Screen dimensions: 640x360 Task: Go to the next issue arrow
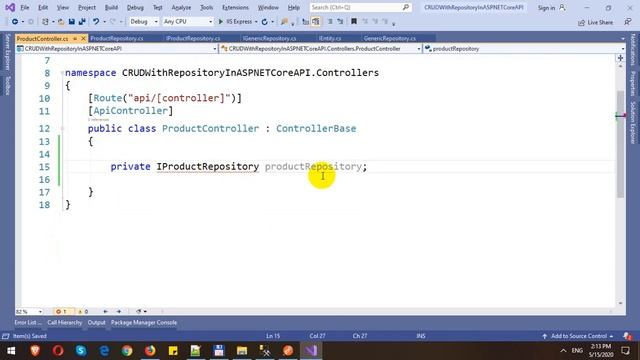(x=119, y=311)
